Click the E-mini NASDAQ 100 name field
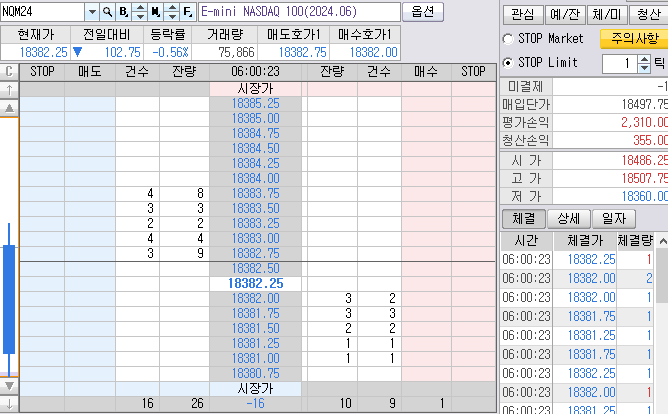 click(299, 12)
